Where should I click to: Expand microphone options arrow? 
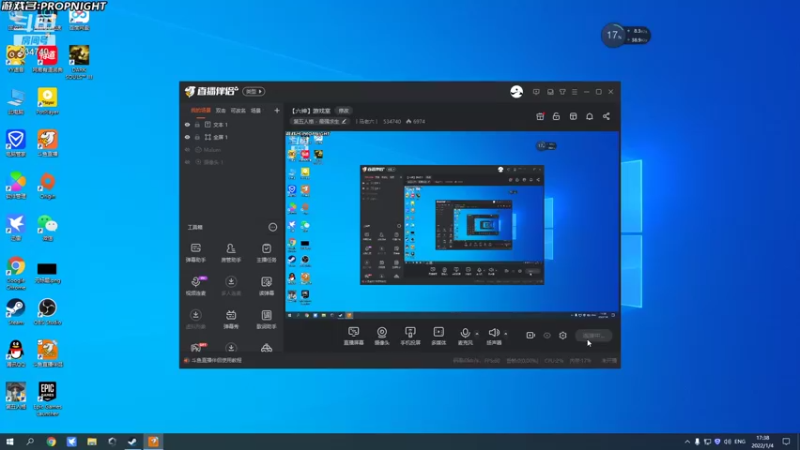(x=477, y=334)
